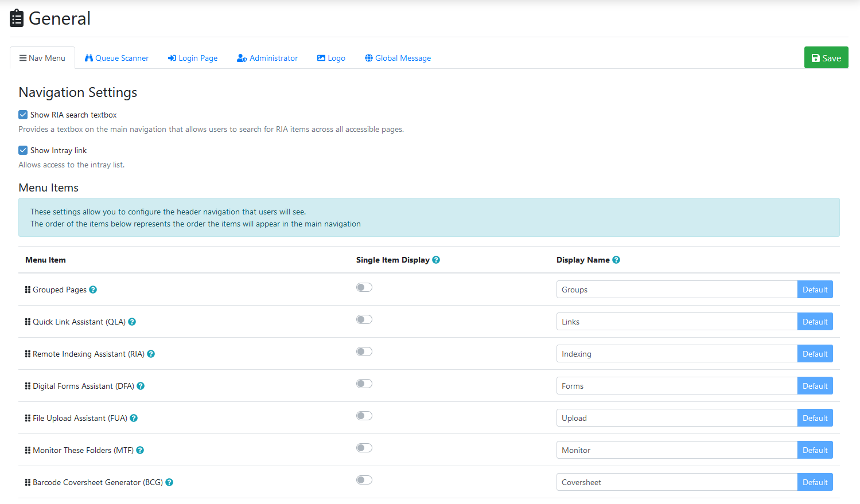The image size is (860, 504).
Task: Click help icon for Quick Link Assistant
Action: pyautogui.click(x=132, y=322)
